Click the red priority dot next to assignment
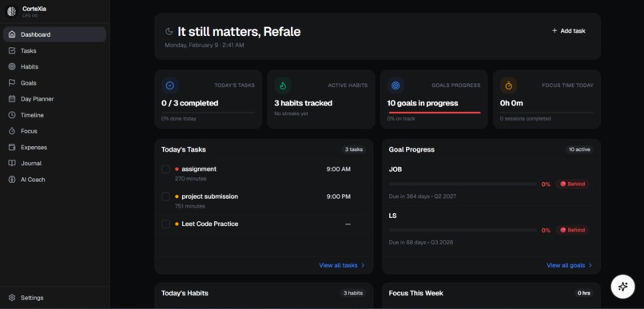The image size is (644, 309). tap(177, 169)
